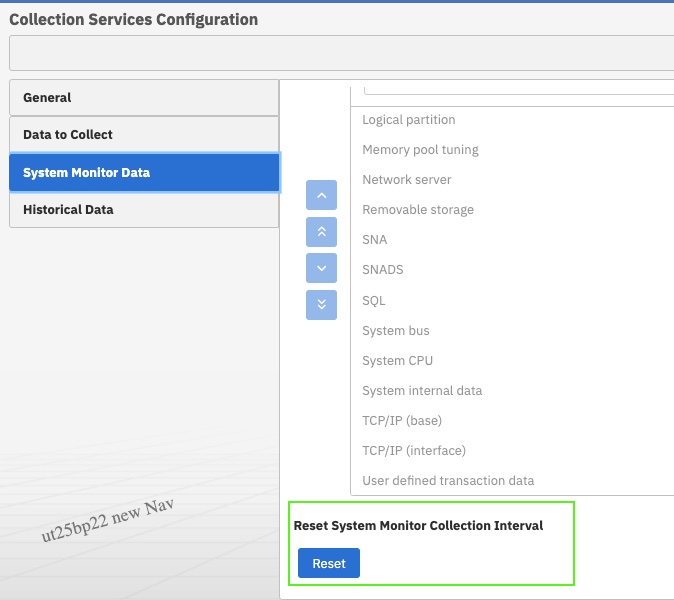This screenshot has width=674, height=600.
Task: Select Network server category
Action: [x=407, y=180]
